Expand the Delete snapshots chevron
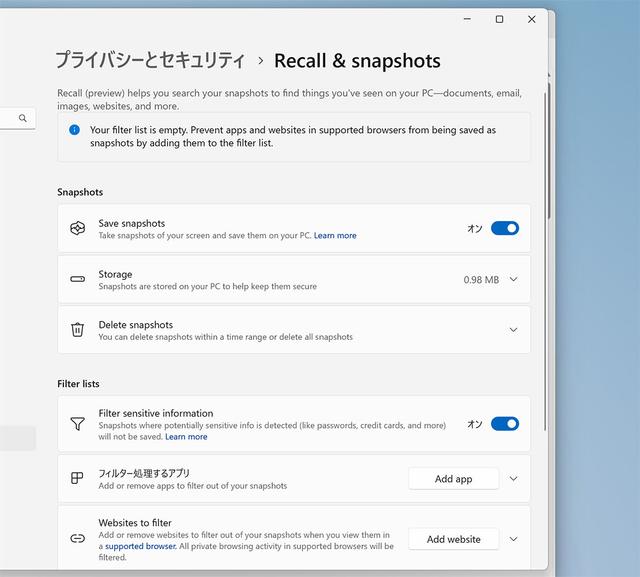Screen dimensions: 640x577 tap(513, 330)
